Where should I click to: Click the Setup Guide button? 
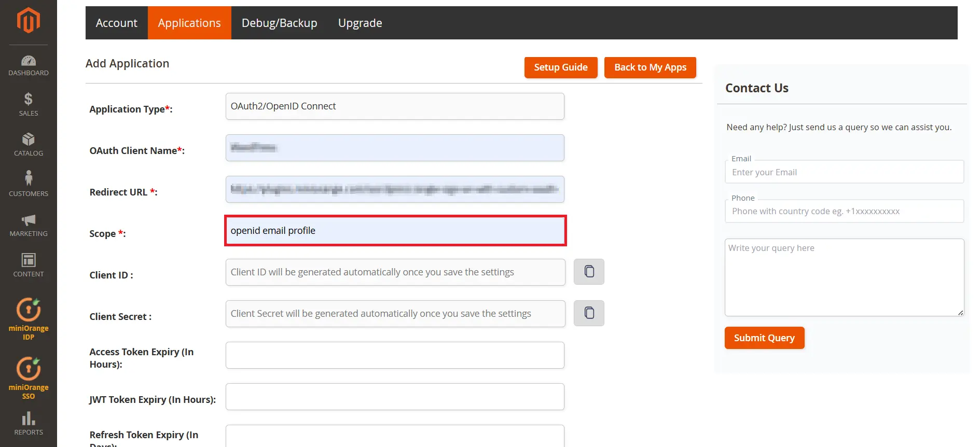[x=561, y=67]
